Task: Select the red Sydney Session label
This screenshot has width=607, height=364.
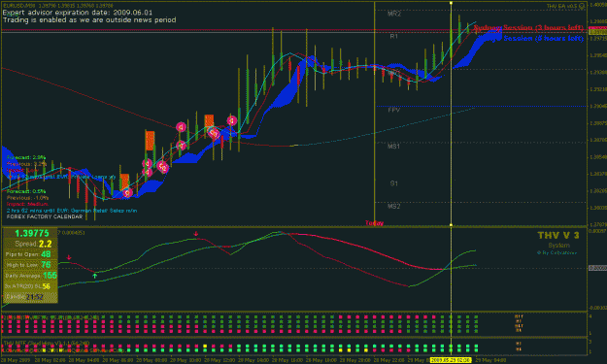Action: tap(528, 28)
